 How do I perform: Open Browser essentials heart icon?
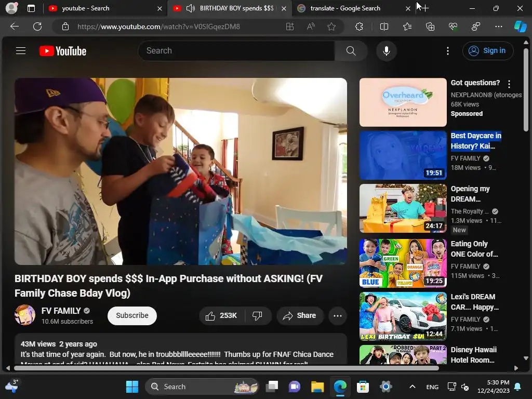click(453, 26)
